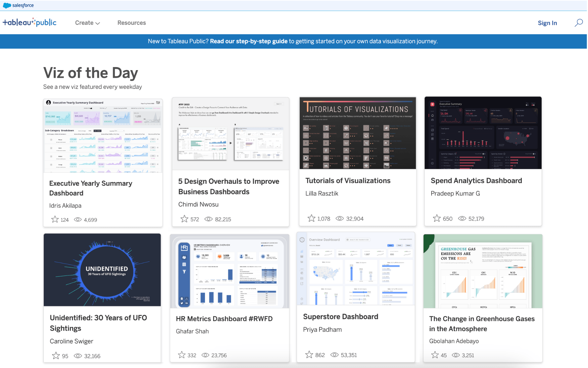Screen dimensions: 588x368
Task: Toggle favorite star on UFO Sightings viz
Action: [56, 356]
